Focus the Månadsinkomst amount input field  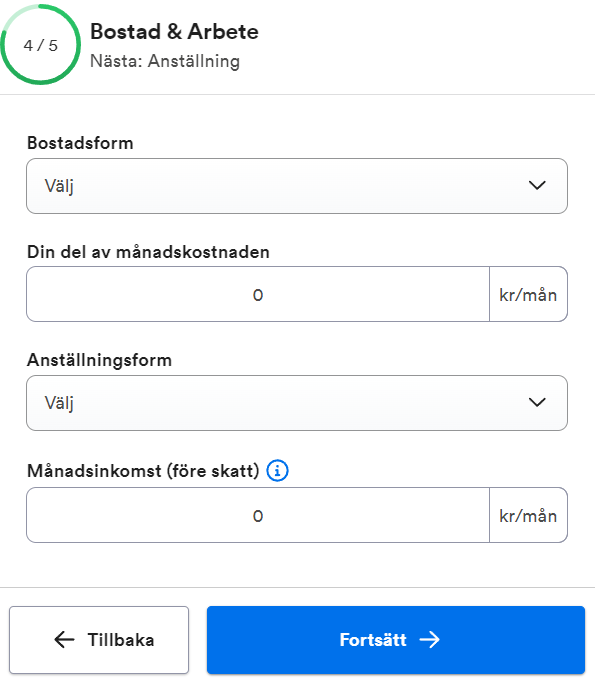pos(258,515)
